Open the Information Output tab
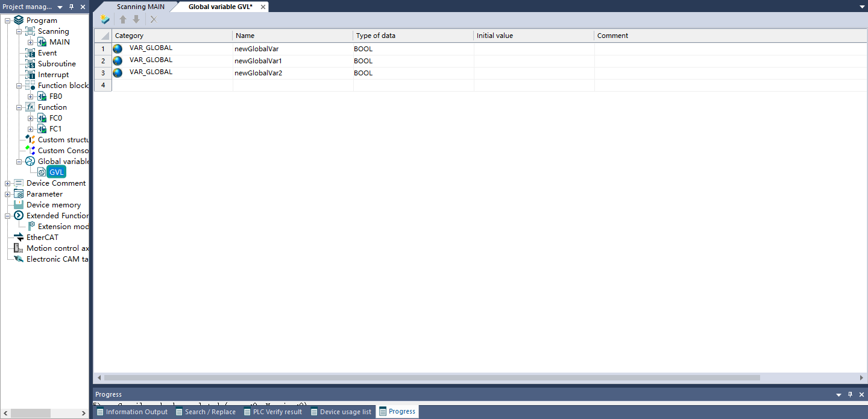868x419 pixels. [x=133, y=412]
